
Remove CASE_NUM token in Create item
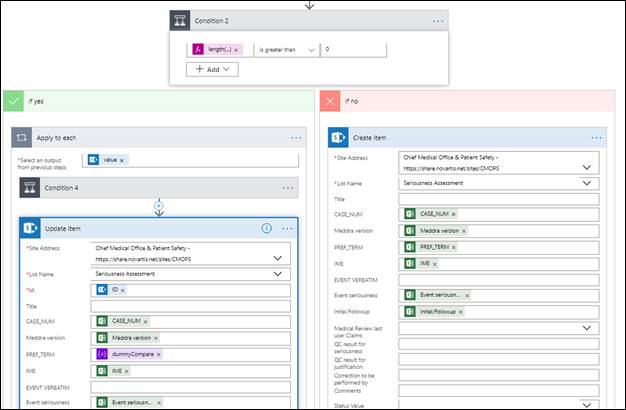click(x=454, y=214)
